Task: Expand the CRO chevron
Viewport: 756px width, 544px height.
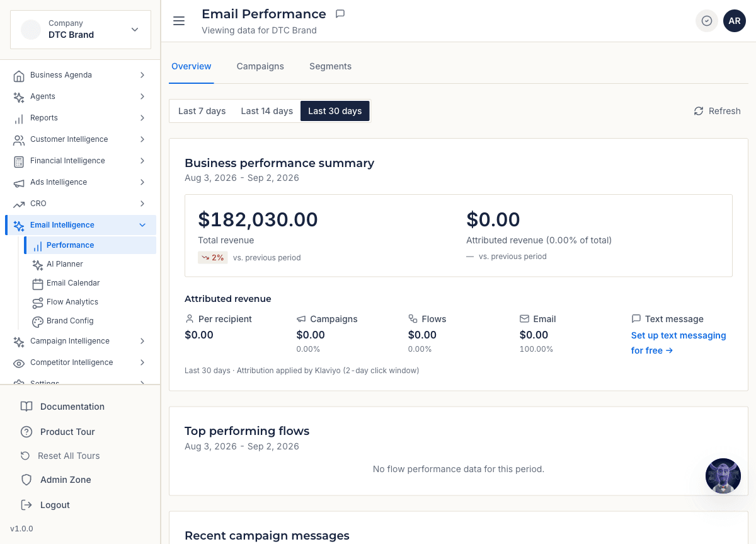Action: pos(142,204)
